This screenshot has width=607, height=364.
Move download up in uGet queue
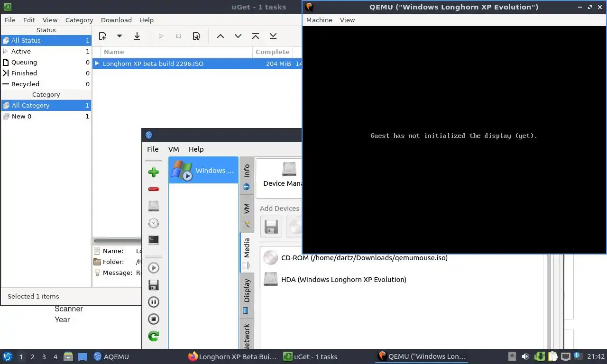point(221,36)
